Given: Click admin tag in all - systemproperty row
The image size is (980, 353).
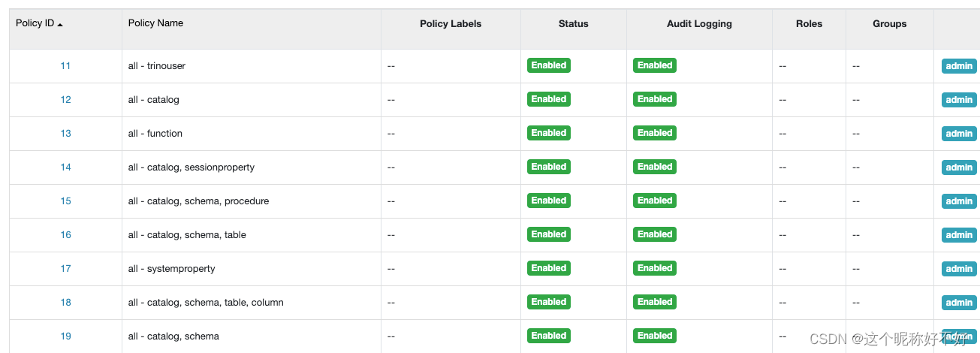Looking at the screenshot, I should 959,269.
